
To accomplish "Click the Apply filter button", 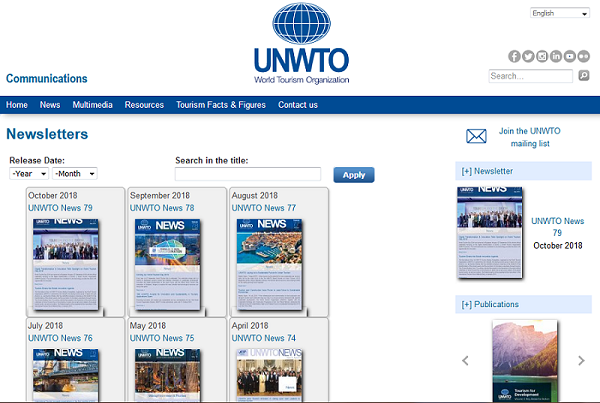I will [x=354, y=175].
